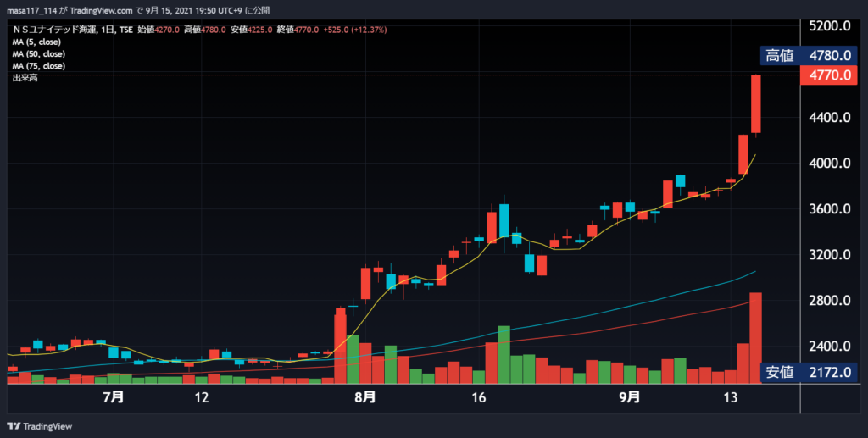Screen dimensions: 868x438
Task: Click the 高値 4780.0 high price label
Action: tap(809, 55)
